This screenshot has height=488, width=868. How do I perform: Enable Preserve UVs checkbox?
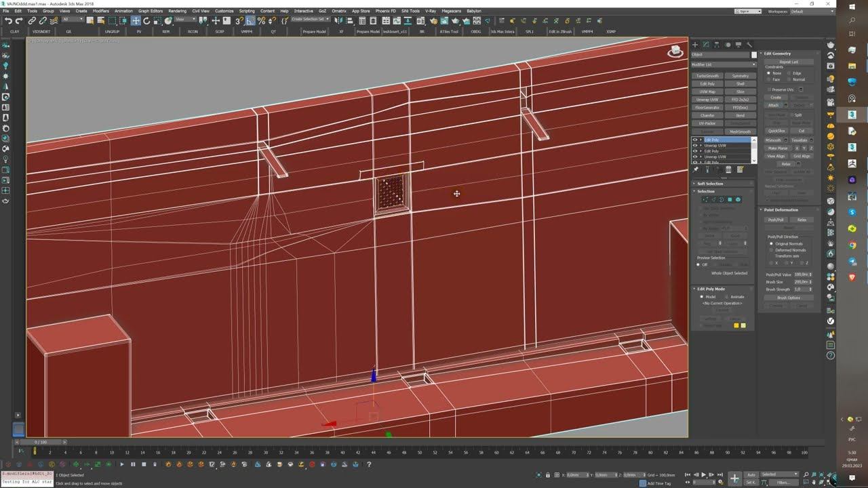pos(770,89)
